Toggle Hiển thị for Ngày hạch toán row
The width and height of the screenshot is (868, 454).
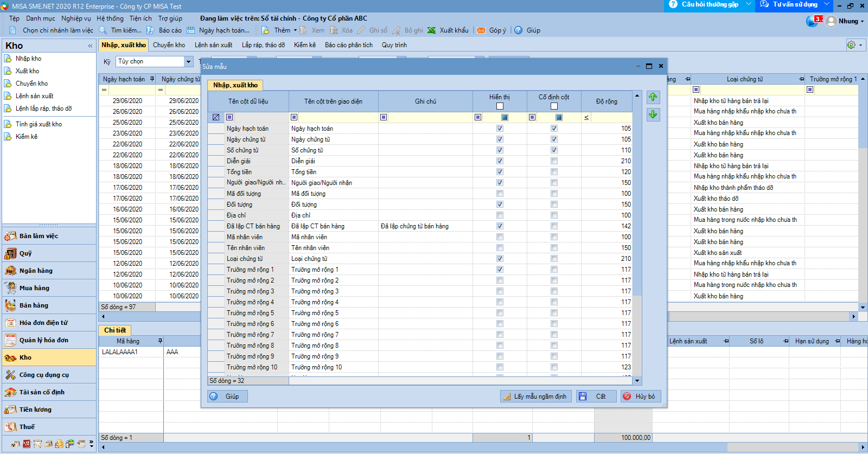tap(500, 129)
